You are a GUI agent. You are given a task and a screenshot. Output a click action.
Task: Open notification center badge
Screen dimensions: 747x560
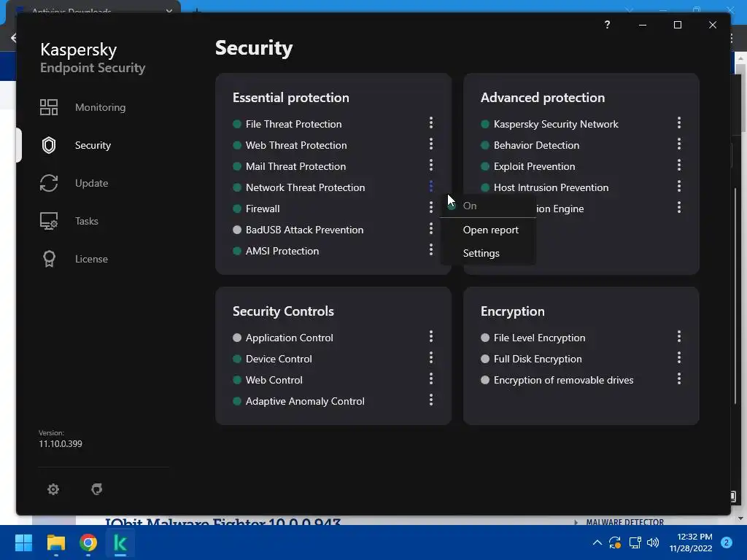726,542
